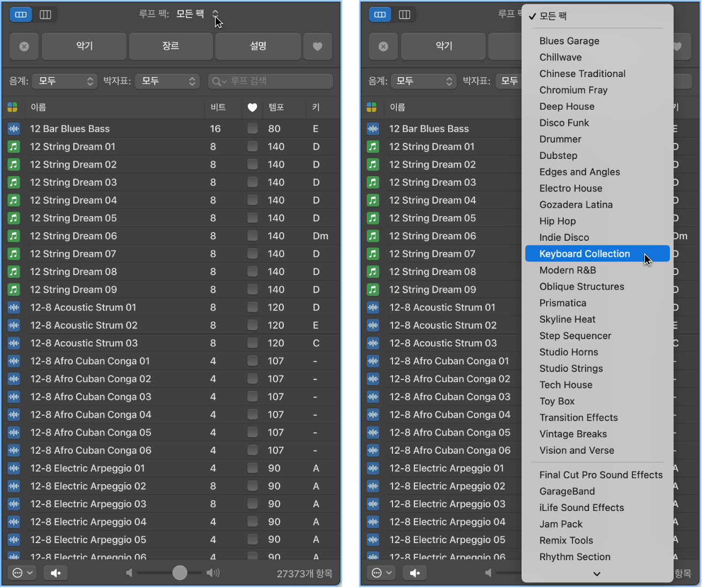This screenshot has height=588, width=702.
Task: Sort by 이름 column header in left panel
Action: tap(115, 108)
